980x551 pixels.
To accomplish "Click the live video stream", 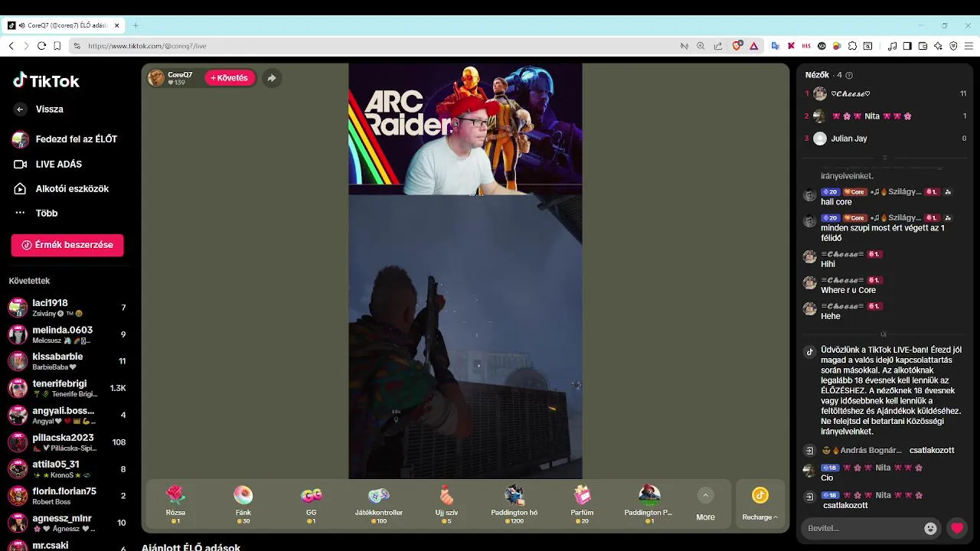I will 465,271.
